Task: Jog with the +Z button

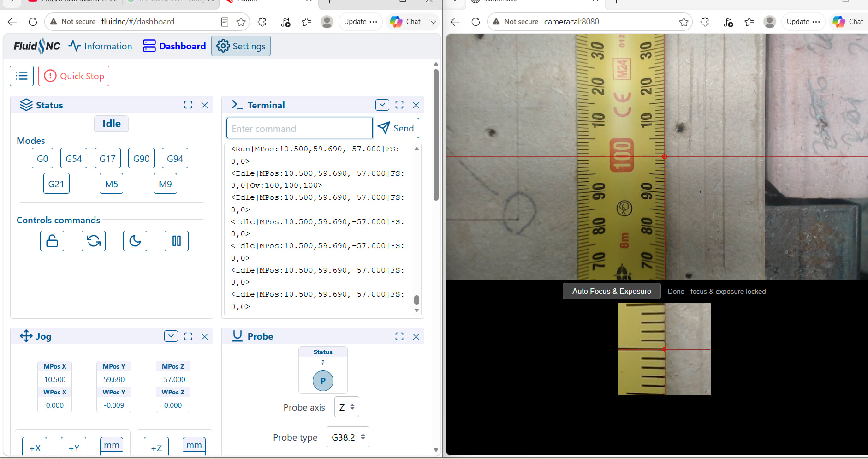Action: coord(156,447)
